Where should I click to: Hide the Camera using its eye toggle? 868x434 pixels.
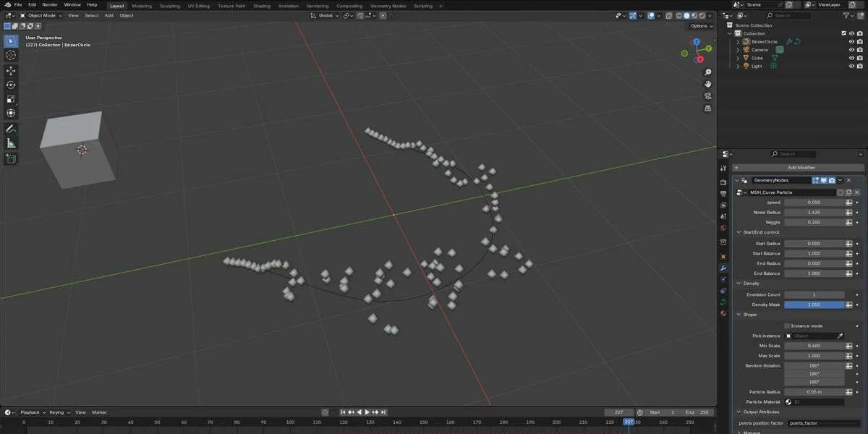tap(851, 49)
